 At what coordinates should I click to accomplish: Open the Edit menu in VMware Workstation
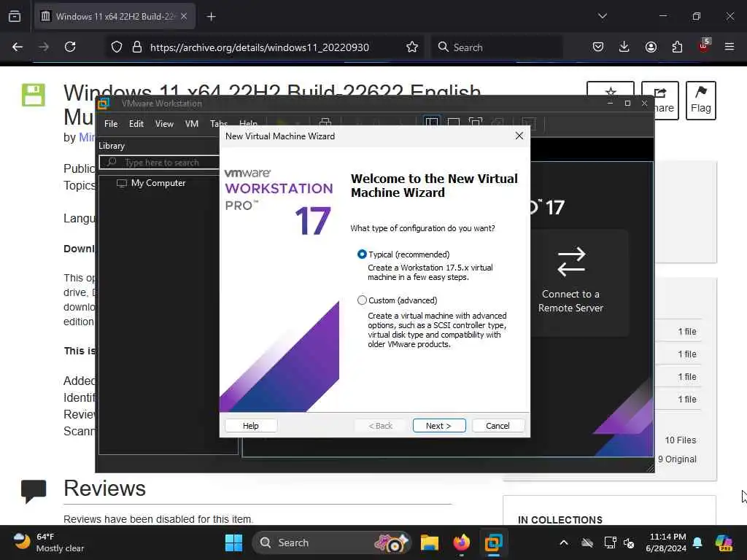click(x=136, y=124)
